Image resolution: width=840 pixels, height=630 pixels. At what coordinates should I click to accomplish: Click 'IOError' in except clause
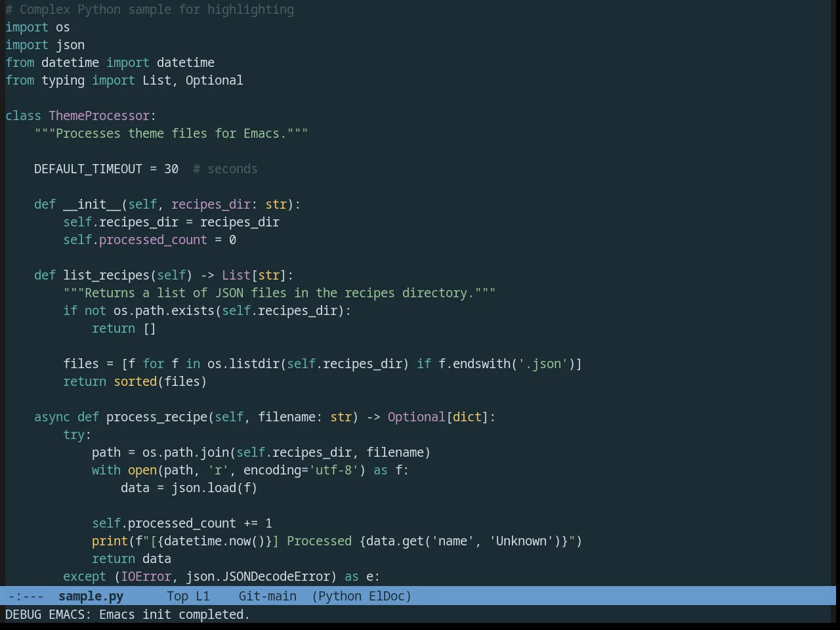(146, 576)
